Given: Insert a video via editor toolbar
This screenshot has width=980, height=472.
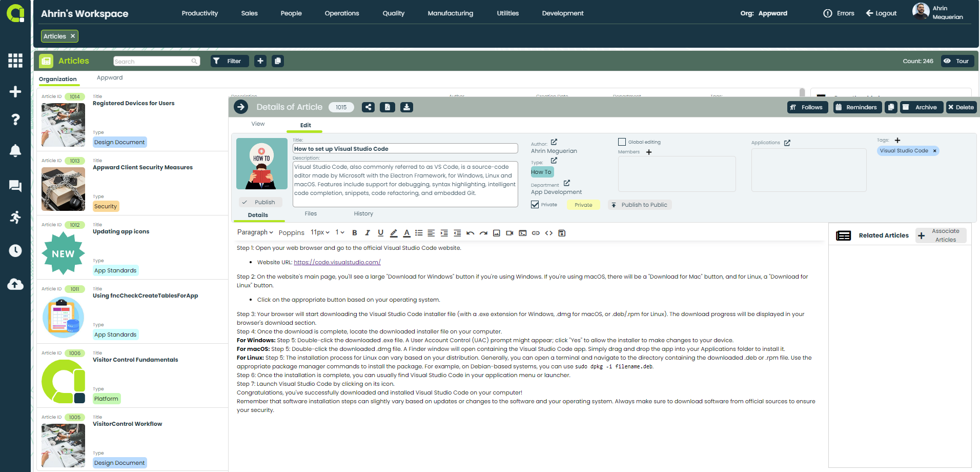Looking at the screenshot, I should [x=509, y=233].
